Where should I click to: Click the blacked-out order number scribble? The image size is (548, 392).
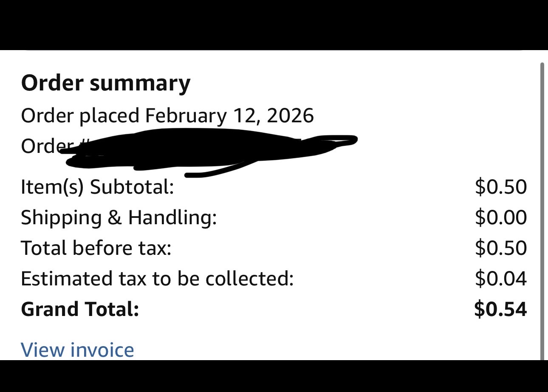(x=204, y=151)
